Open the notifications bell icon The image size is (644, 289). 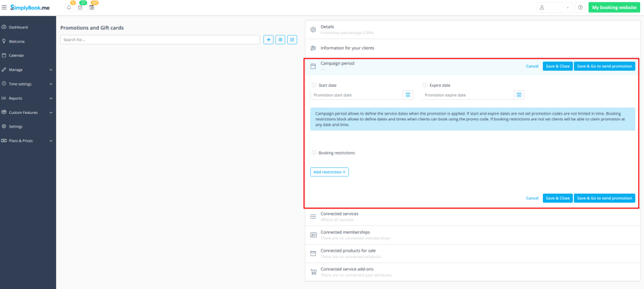coord(69,7)
